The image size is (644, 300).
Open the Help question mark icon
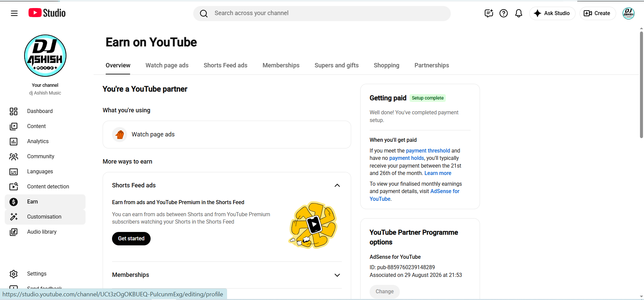point(503,13)
